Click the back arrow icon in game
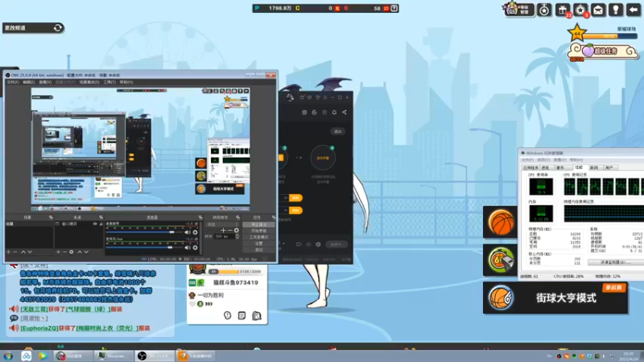 (634, 10)
